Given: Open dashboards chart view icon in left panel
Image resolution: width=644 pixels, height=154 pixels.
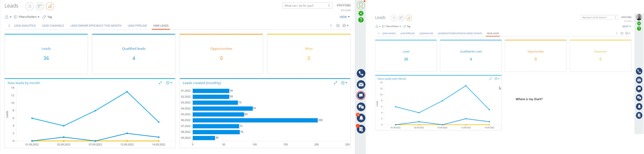Looking at the screenshot, I should [50, 6].
